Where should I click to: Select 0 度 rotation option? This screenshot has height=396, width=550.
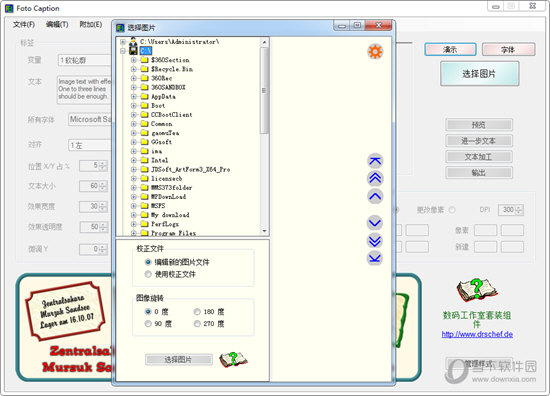point(148,311)
